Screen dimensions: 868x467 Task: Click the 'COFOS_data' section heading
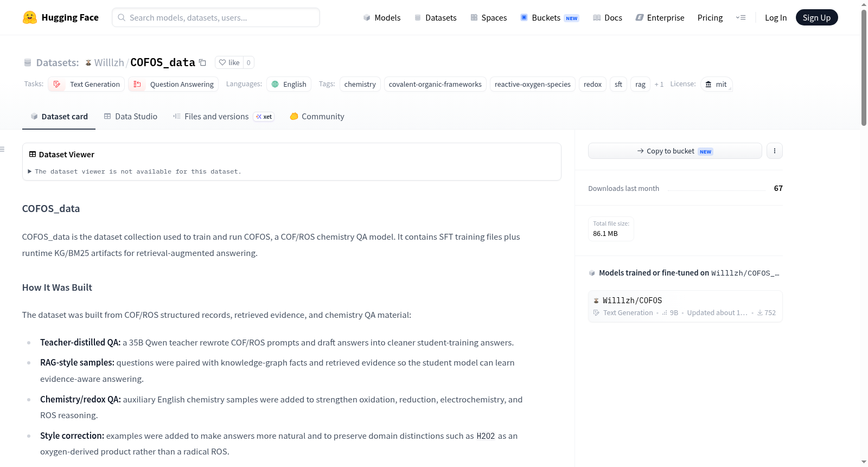point(51,209)
